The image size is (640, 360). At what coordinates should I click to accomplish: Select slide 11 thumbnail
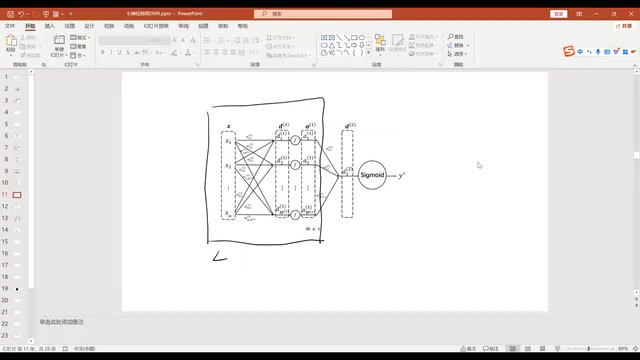17,195
